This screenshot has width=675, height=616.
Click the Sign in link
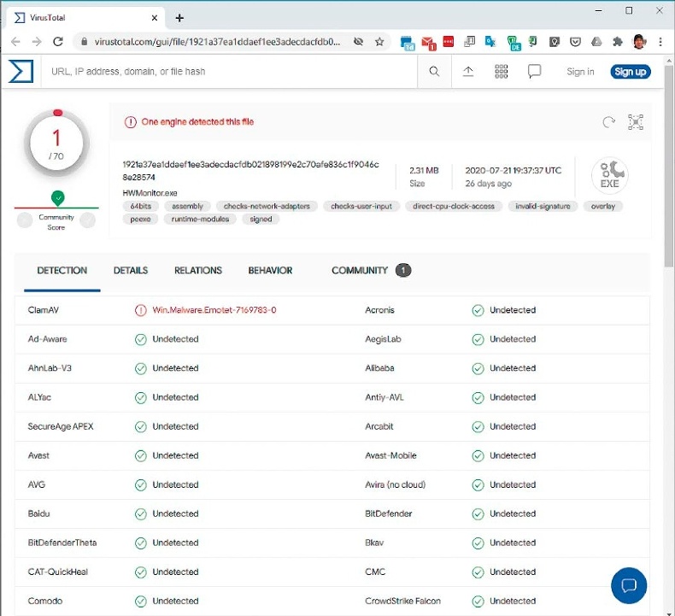click(580, 72)
